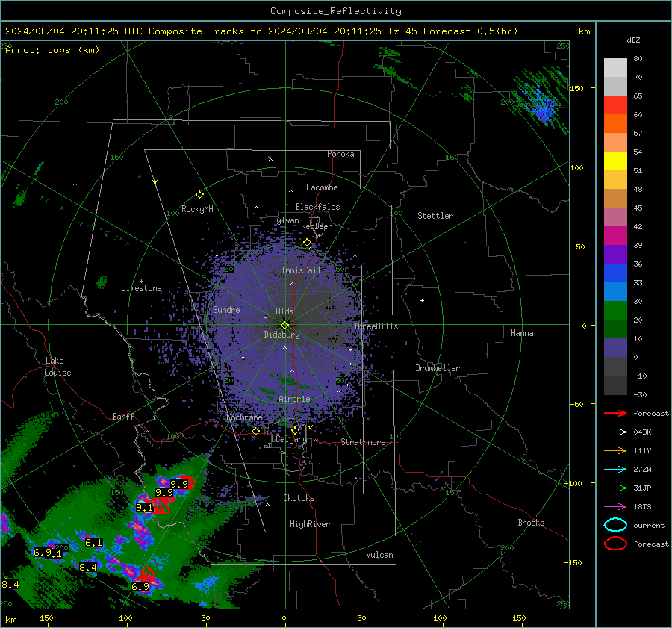Image resolution: width=672 pixels, height=628 pixels.
Task: Select the 36 dBZ blue color swatch
Action: pyautogui.click(x=615, y=273)
